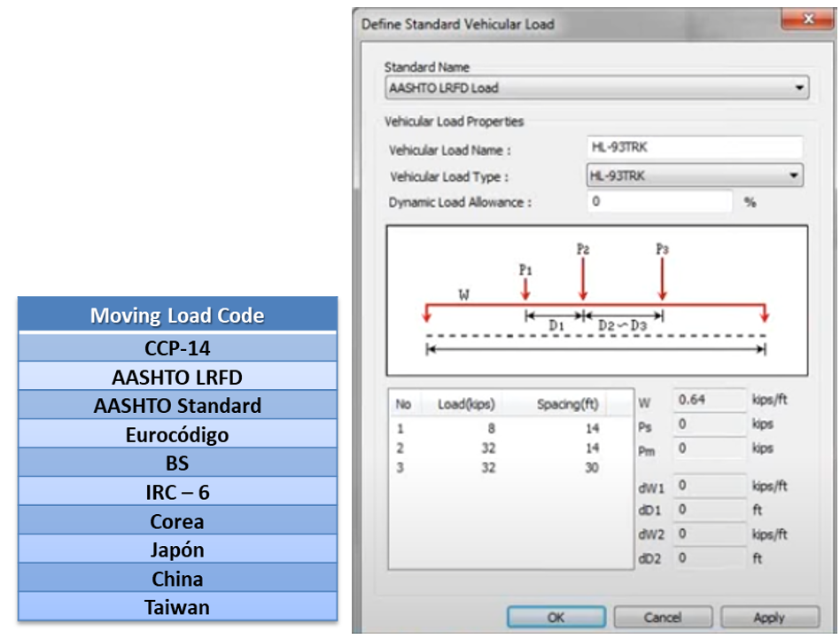
Task: Select load row number 2
Action: pyautogui.click(x=498, y=448)
